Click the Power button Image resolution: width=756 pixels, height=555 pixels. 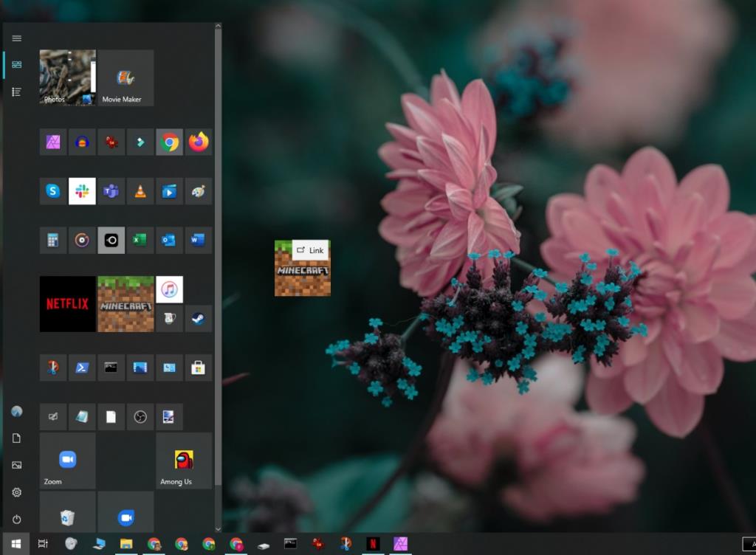[16, 519]
